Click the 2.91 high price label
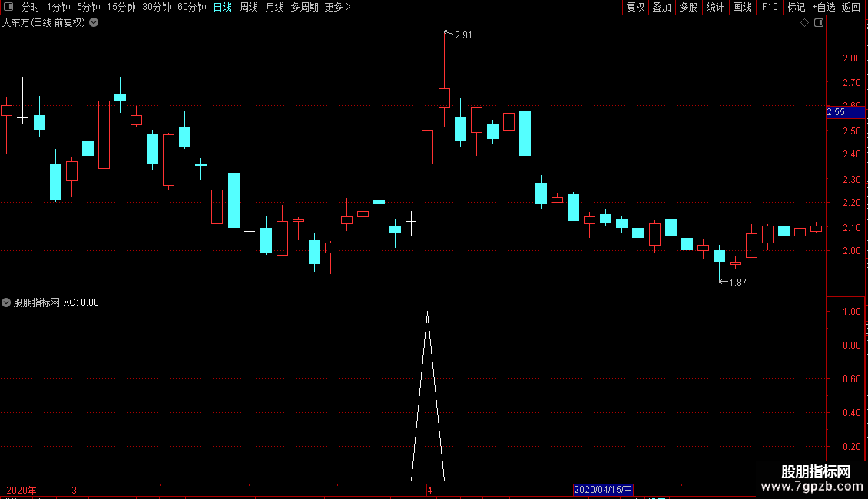Screen dimensions: 868x499 coord(463,35)
